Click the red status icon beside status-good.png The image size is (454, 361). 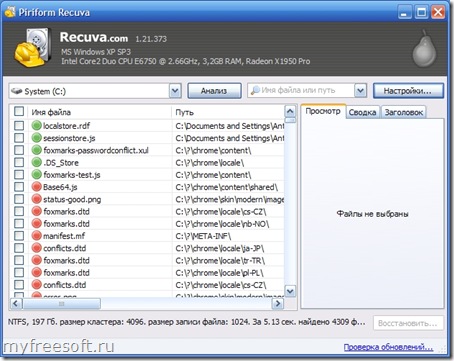click(x=36, y=199)
